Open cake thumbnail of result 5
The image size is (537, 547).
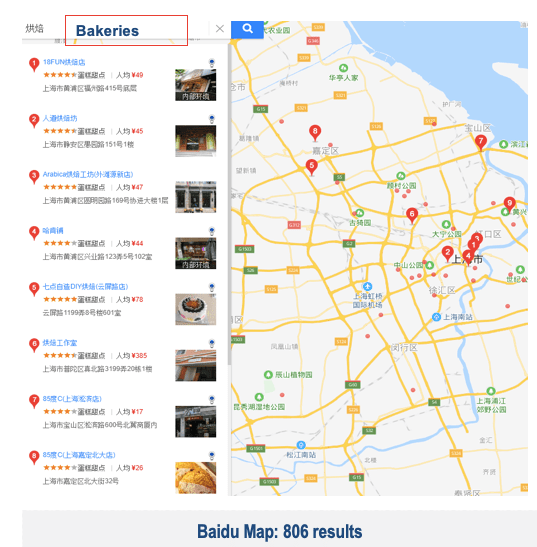pos(195,309)
